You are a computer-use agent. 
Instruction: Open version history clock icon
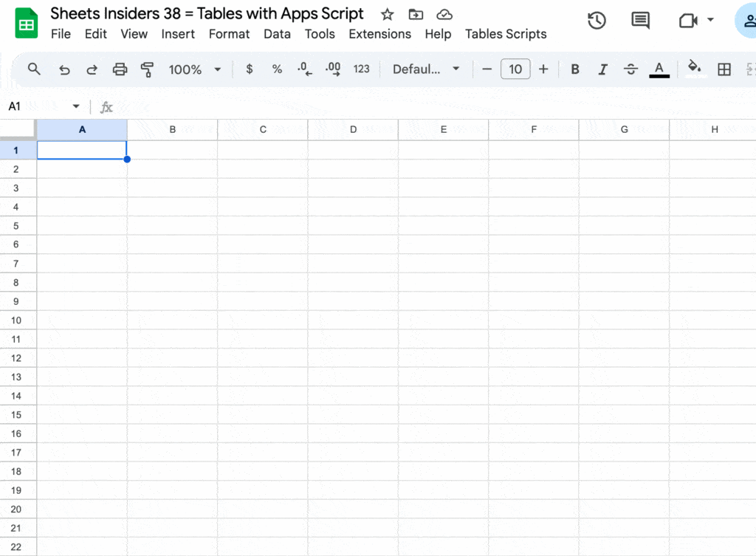pos(597,21)
